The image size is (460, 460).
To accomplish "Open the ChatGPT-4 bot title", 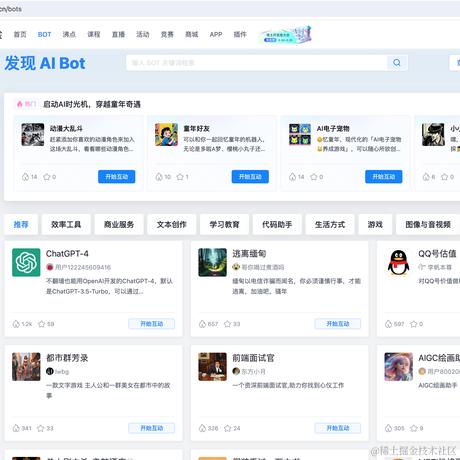I will 67,254.
